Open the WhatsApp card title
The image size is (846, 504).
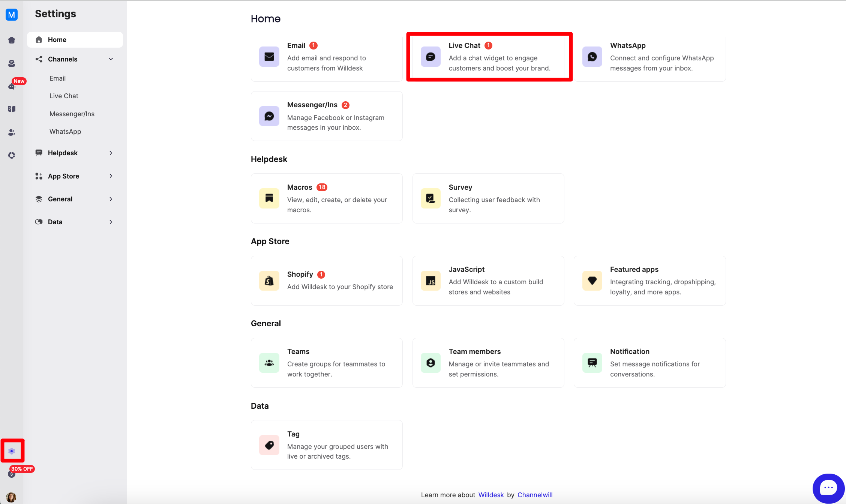[x=628, y=45]
